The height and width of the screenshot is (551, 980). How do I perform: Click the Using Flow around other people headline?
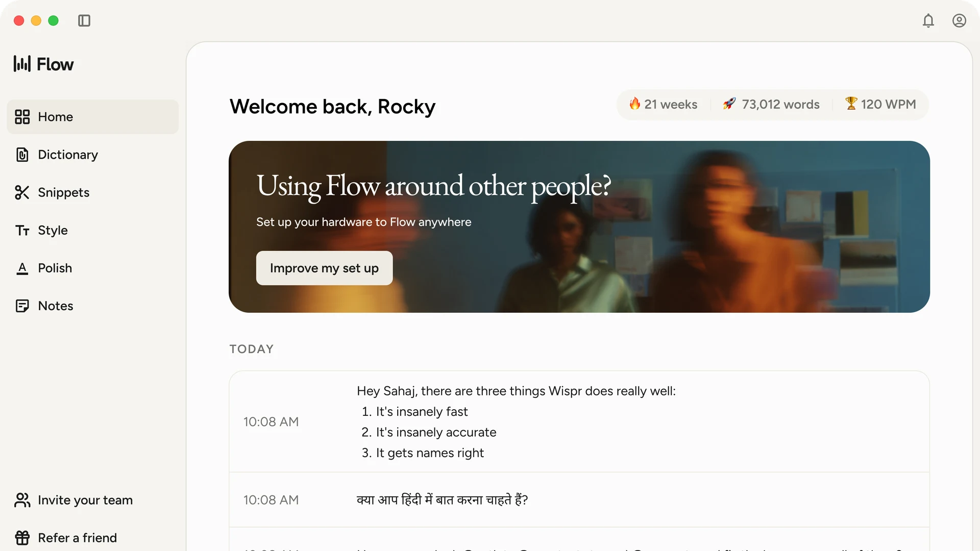pos(433,186)
